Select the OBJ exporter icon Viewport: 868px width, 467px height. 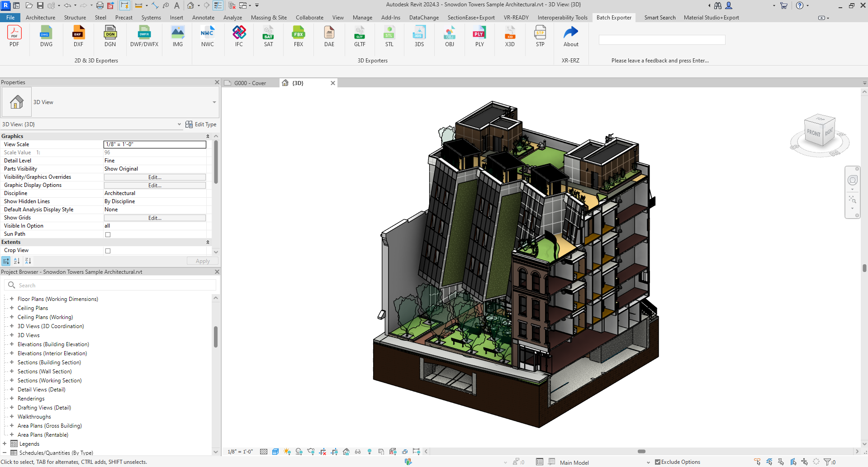(x=449, y=33)
